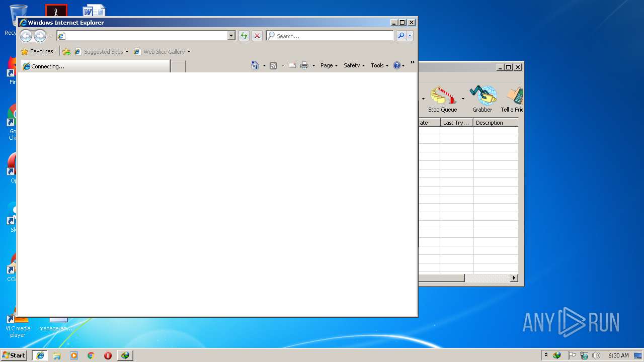
Task: Expand the Feeds dropdown arrow
Action: point(283,66)
